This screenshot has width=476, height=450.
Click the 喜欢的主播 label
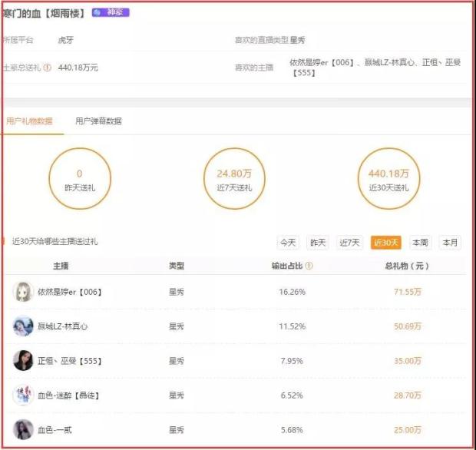click(254, 68)
